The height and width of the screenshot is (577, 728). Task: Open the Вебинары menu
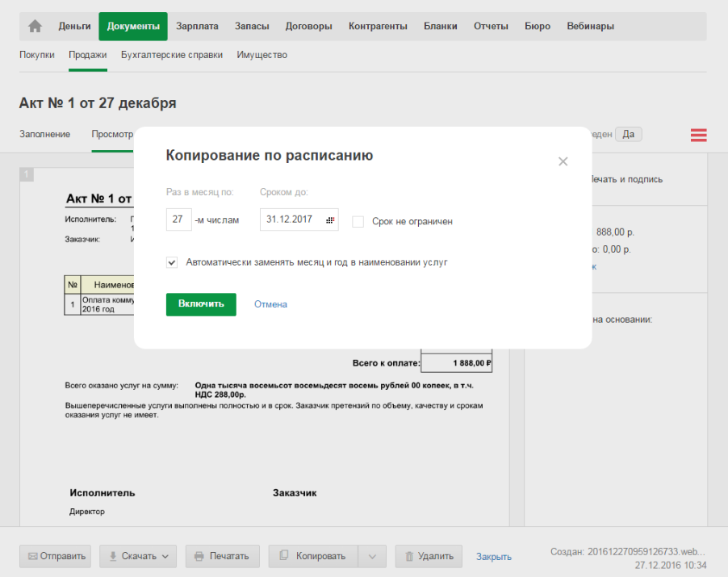click(x=590, y=26)
